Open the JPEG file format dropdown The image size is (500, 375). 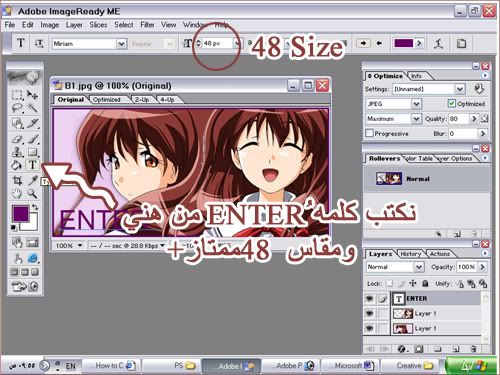416,104
